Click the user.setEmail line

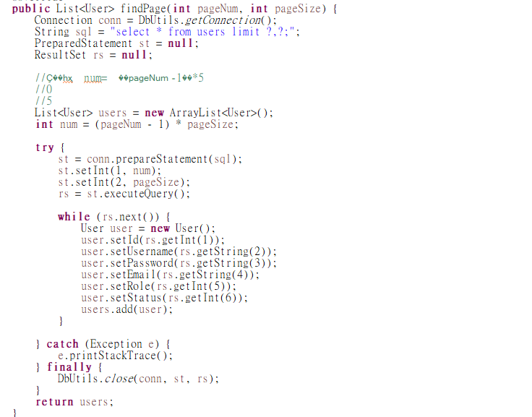point(171,275)
